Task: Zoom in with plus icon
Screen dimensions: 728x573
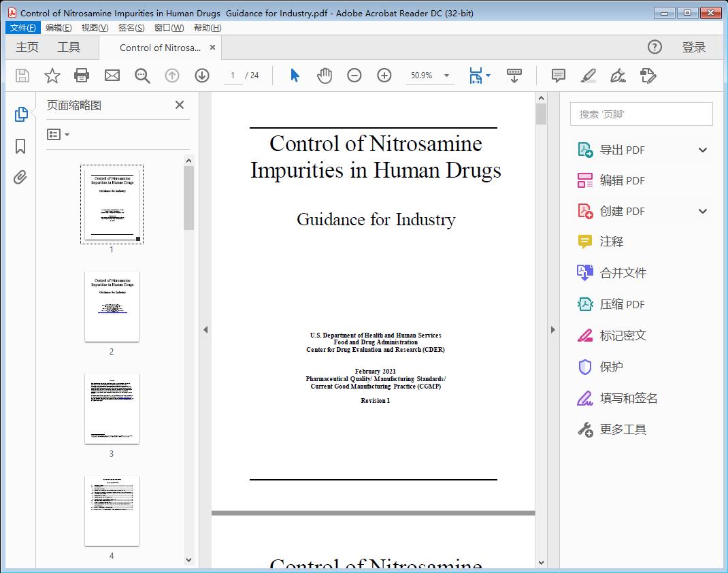Action: pos(384,76)
